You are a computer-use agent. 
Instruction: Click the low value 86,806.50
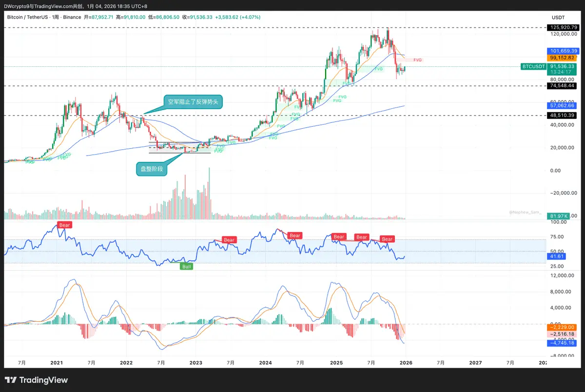coord(168,17)
